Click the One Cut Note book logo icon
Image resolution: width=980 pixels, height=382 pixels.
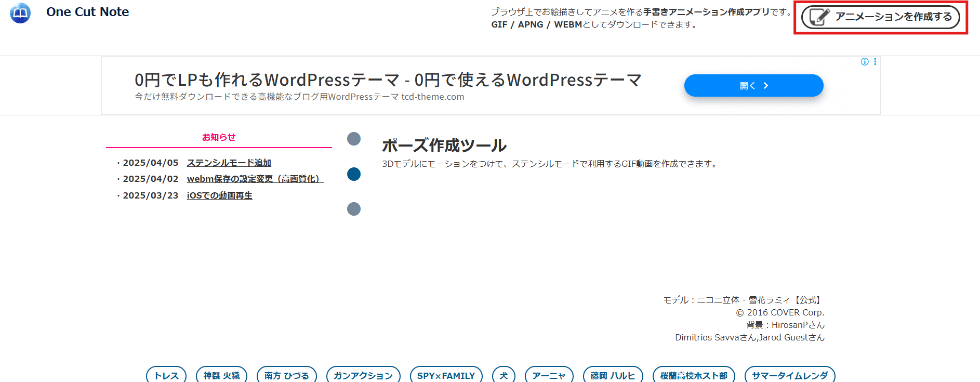(x=20, y=13)
